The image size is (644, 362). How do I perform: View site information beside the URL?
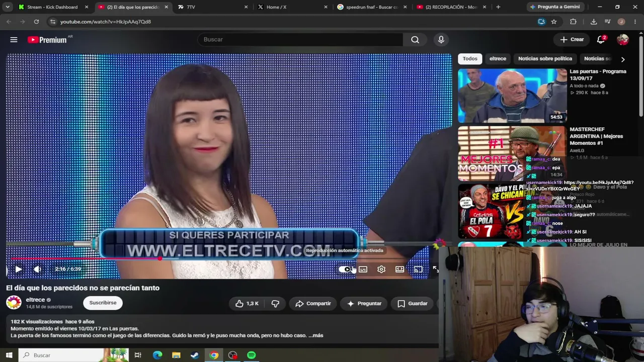pyautogui.click(x=53, y=22)
